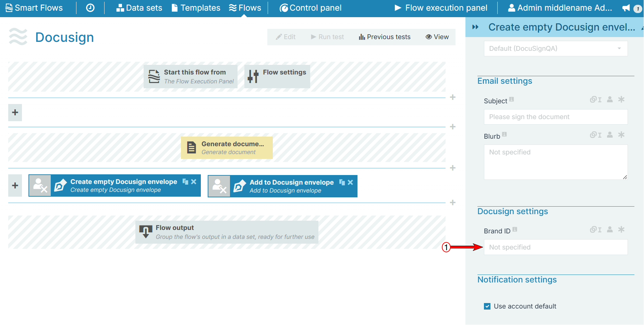Select the link icon beside Subject field

pyautogui.click(x=593, y=100)
